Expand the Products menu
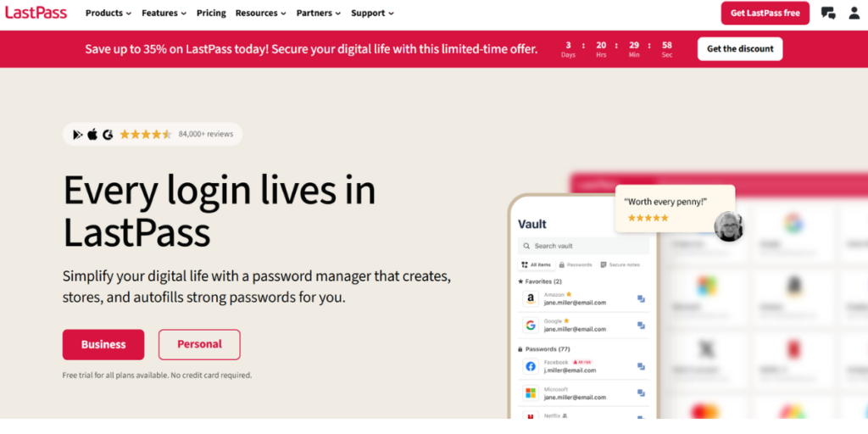868x434 pixels. 108,14
